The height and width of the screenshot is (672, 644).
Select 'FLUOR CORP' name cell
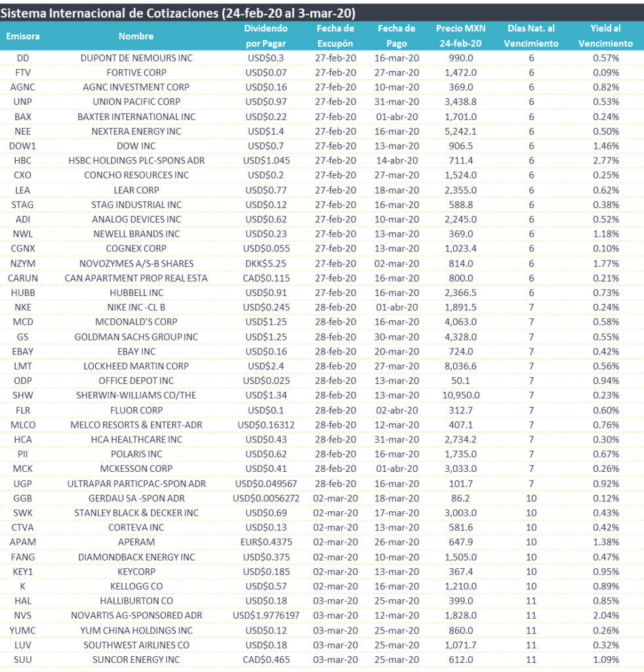136,410
